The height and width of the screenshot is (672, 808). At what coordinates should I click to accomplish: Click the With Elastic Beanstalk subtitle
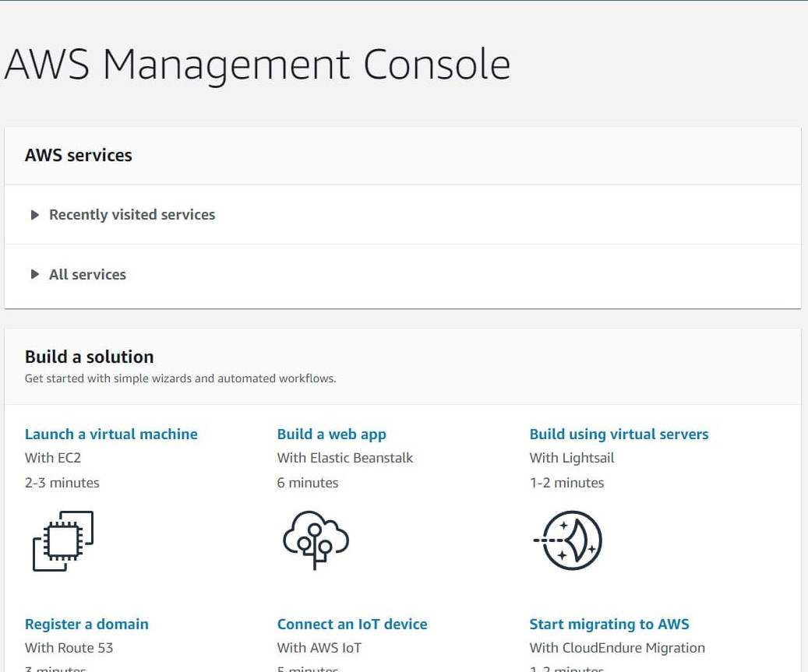pos(345,458)
